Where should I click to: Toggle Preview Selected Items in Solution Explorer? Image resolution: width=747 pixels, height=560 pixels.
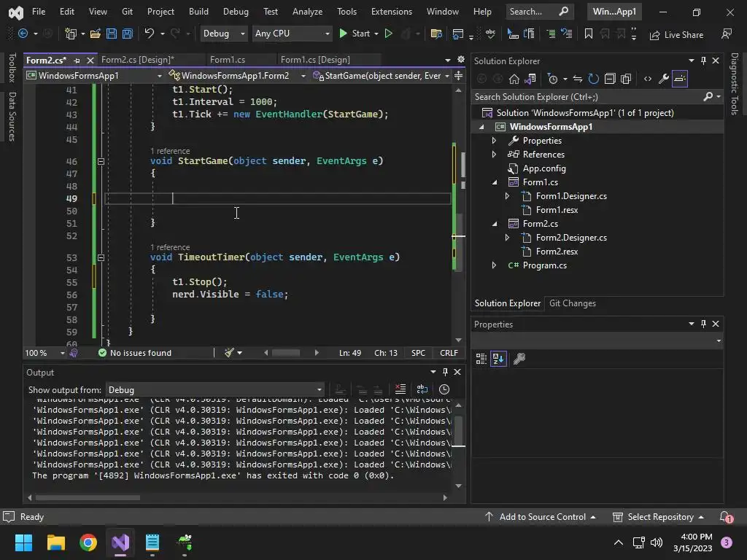[679, 79]
